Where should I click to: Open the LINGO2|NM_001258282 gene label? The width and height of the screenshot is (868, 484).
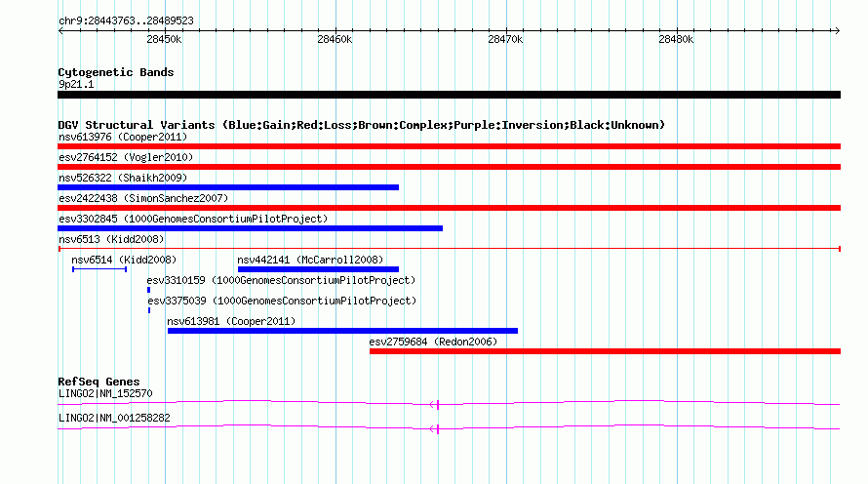tap(114, 418)
